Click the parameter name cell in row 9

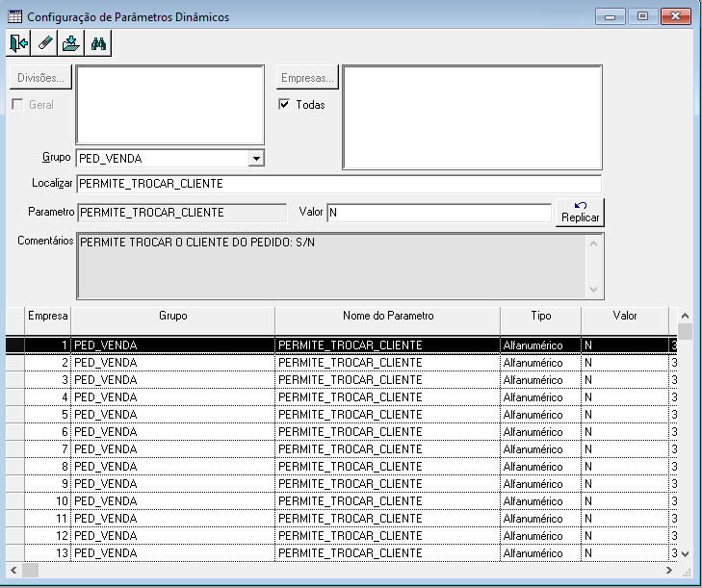pos(388,484)
